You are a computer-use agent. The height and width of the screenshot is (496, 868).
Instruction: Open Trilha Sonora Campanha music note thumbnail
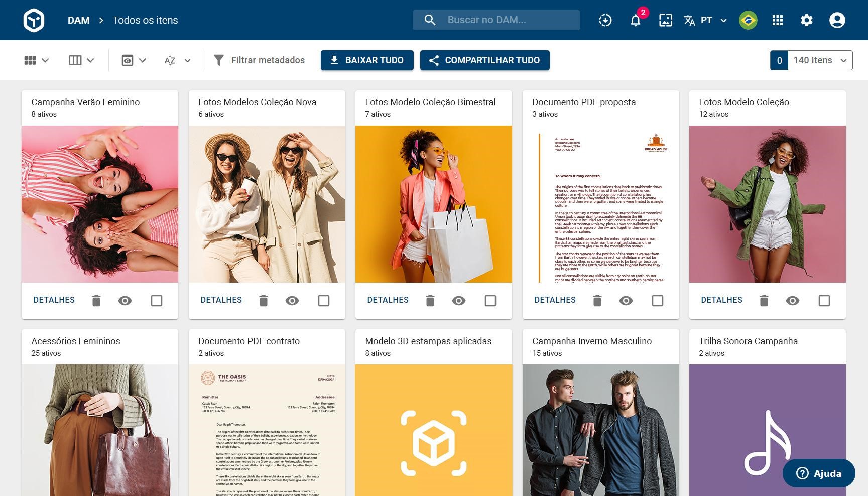coord(768,430)
